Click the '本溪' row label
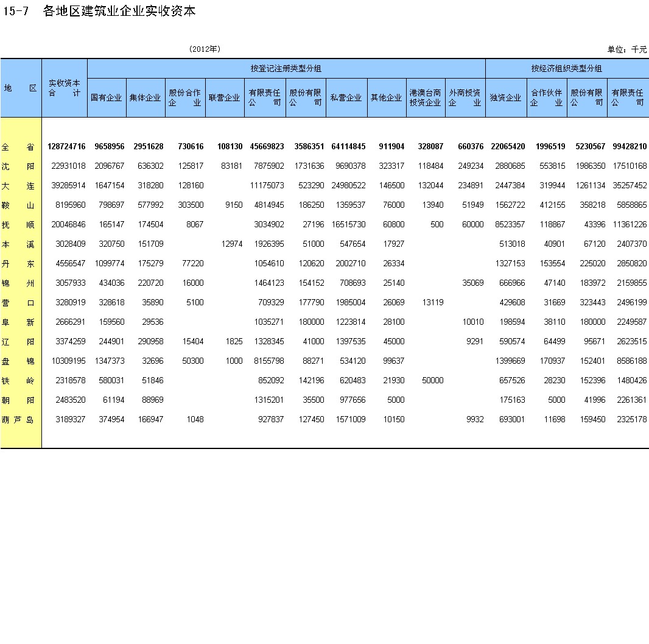The width and height of the screenshot is (649, 644). point(18,244)
